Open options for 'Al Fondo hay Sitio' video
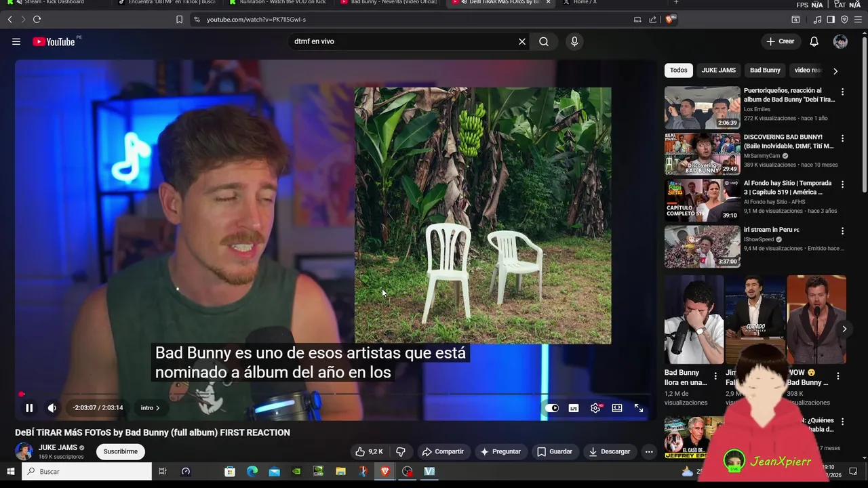 click(843, 184)
